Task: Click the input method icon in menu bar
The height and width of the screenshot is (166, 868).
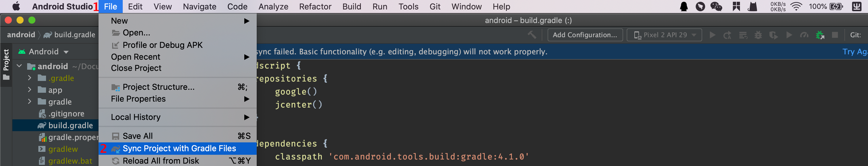Action: tap(856, 6)
